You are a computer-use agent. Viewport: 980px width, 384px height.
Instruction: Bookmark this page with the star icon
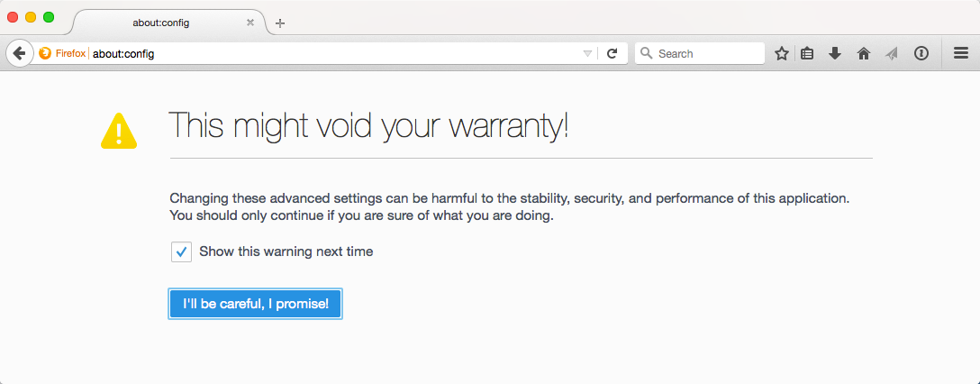[x=781, y=54]
